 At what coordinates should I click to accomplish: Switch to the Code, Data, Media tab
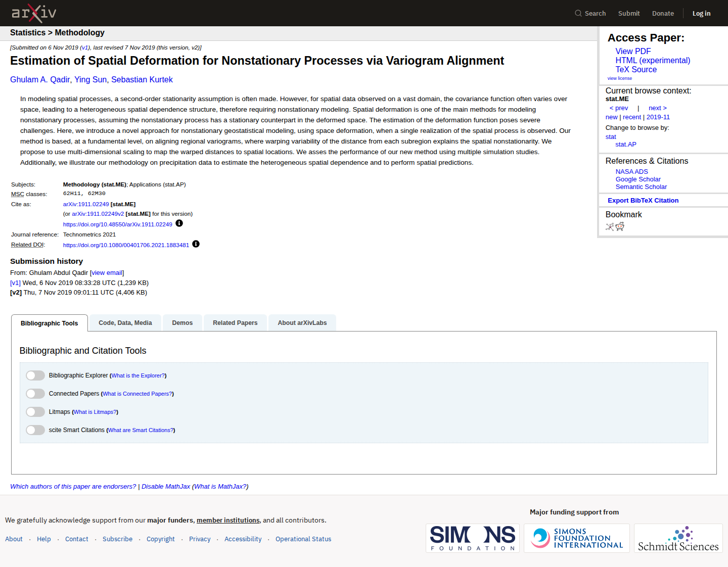pyautogui.click(x=125, y=323)
